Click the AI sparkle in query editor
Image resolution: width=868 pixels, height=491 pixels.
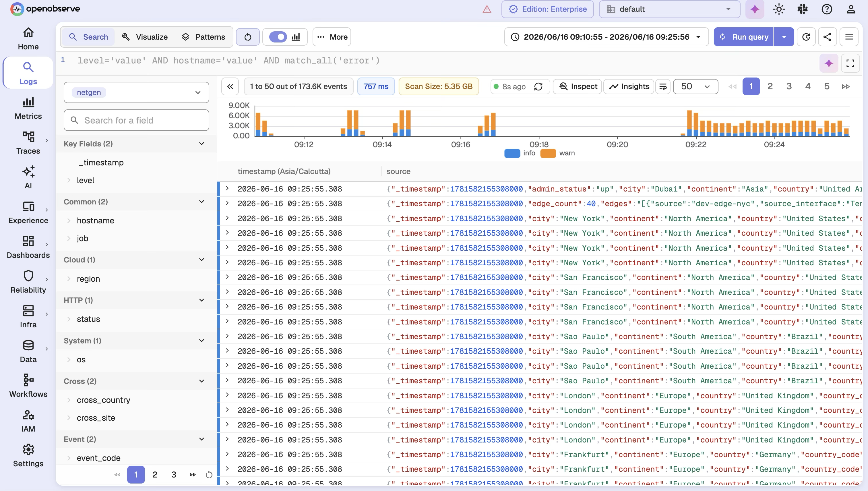[829, 63]
